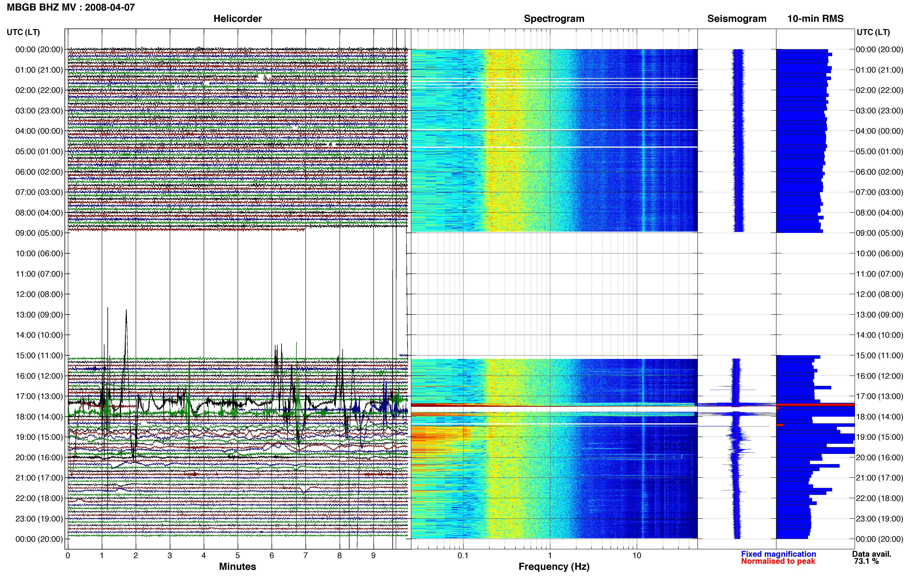The image size is (924, 578).
Task: Click left time label '11:00 (07:00)'
Action: [39, 274]
